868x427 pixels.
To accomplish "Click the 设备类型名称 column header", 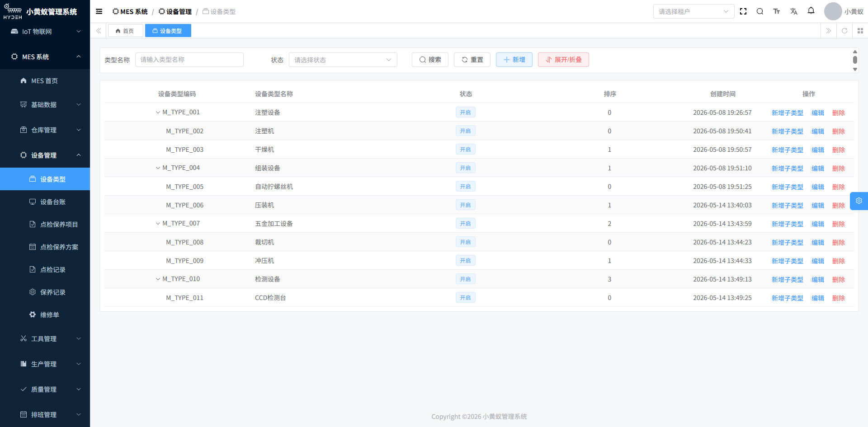I will point(274,94).
